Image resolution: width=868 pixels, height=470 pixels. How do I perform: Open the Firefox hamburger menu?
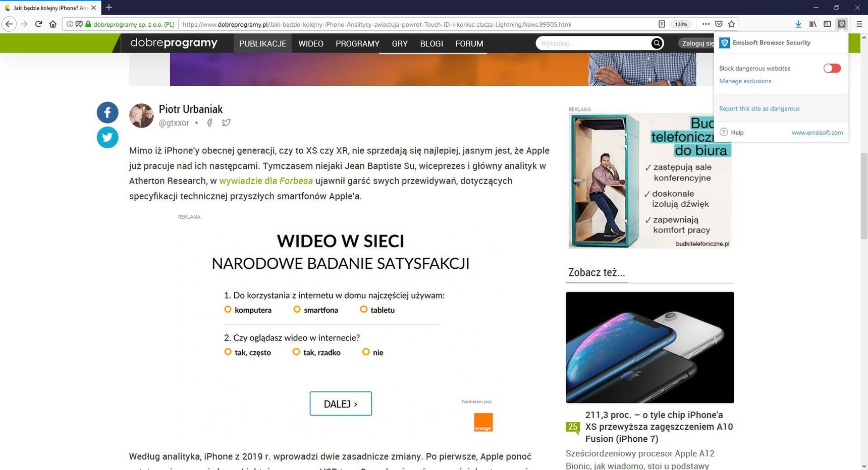coord(859,24)
